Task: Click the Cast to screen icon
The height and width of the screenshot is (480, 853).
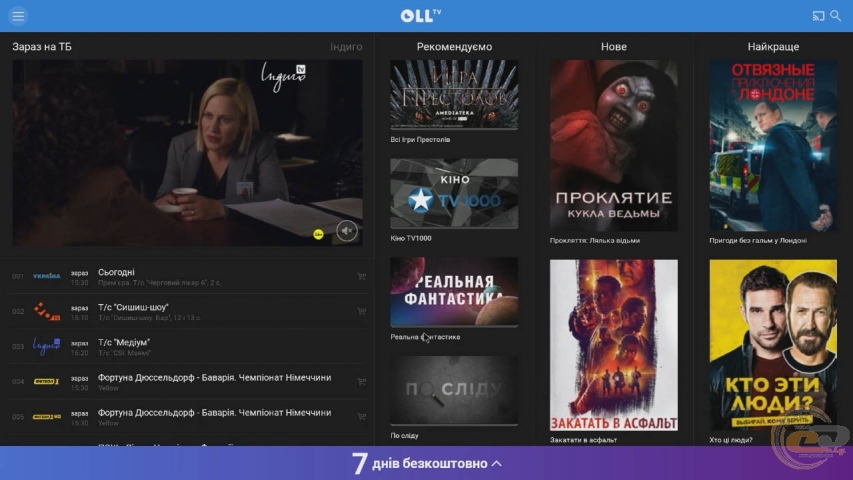Action: [x=818, y=16]
